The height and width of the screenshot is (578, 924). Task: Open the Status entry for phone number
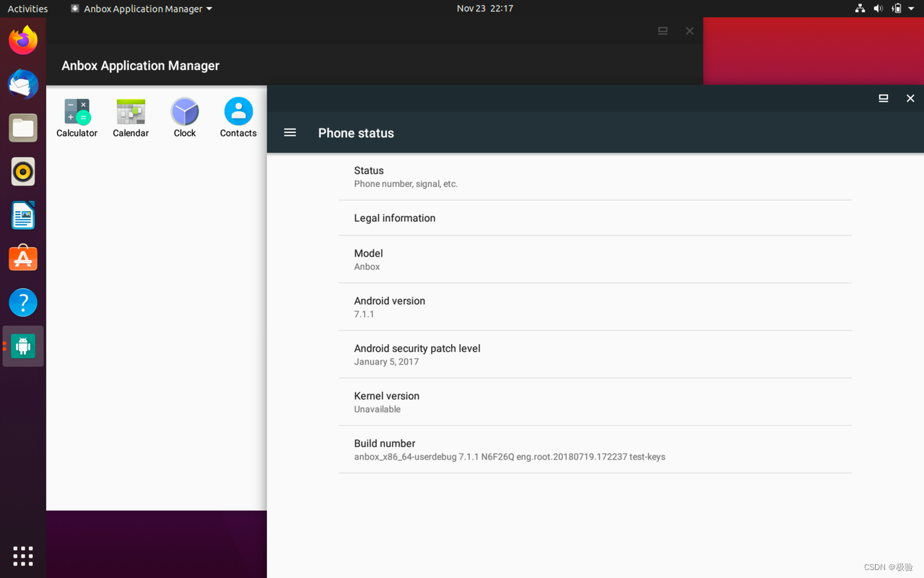pyautogui.click(x=596, y=177)
